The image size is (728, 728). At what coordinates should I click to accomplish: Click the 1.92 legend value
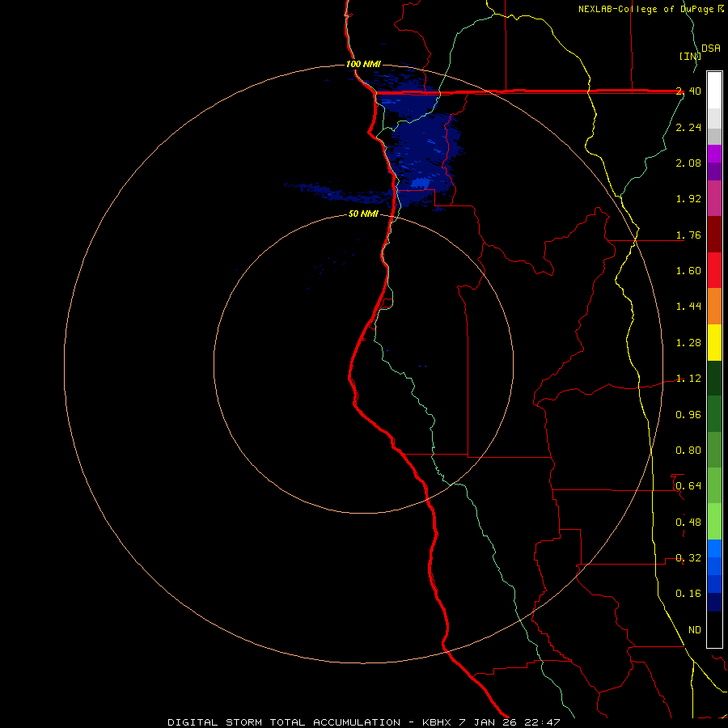click(x=688, y=199)
